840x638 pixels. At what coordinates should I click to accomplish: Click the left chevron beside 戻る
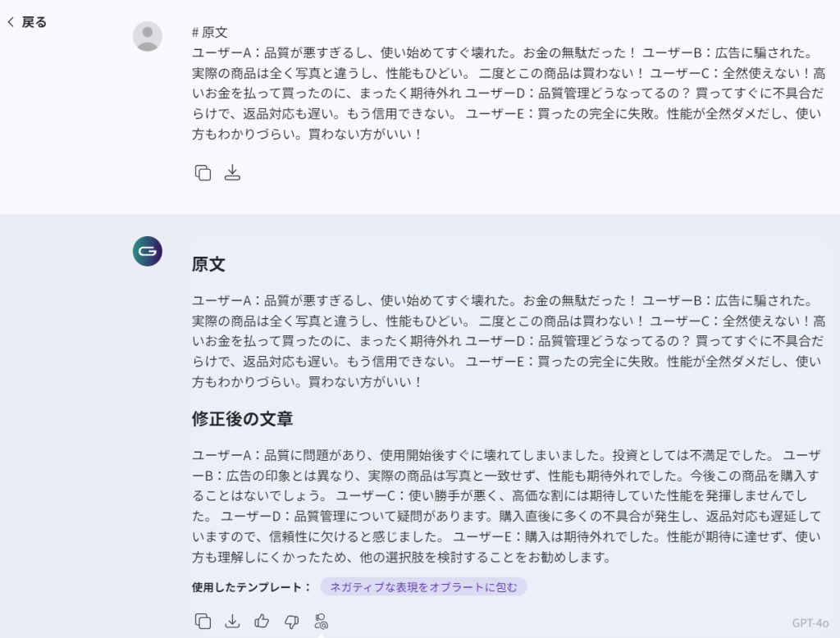11,22
